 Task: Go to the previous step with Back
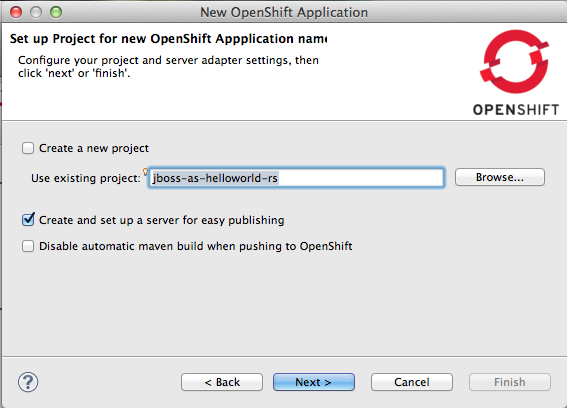(222, 382)
